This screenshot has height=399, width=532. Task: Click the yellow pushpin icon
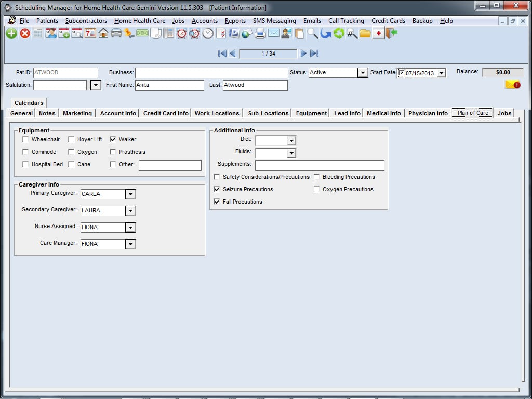coord(129,33)
